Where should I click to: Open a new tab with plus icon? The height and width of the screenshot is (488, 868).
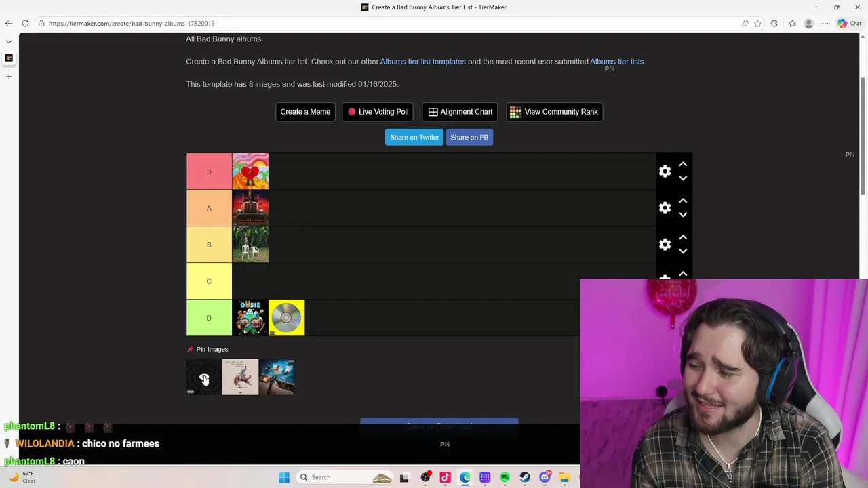click(x=9, y=76)
